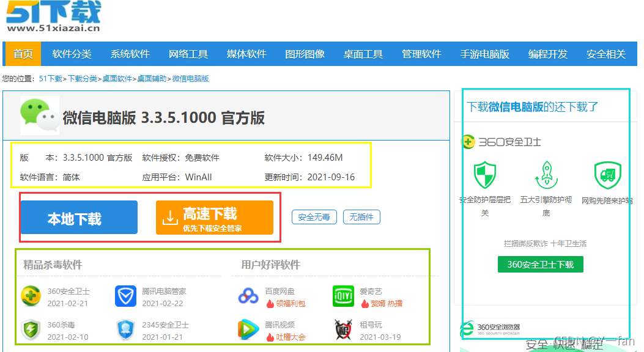Click the 拦捆绑反欺诈 十年卫生活 text
The height and width of the screenshot is (352, 644).
545,244
